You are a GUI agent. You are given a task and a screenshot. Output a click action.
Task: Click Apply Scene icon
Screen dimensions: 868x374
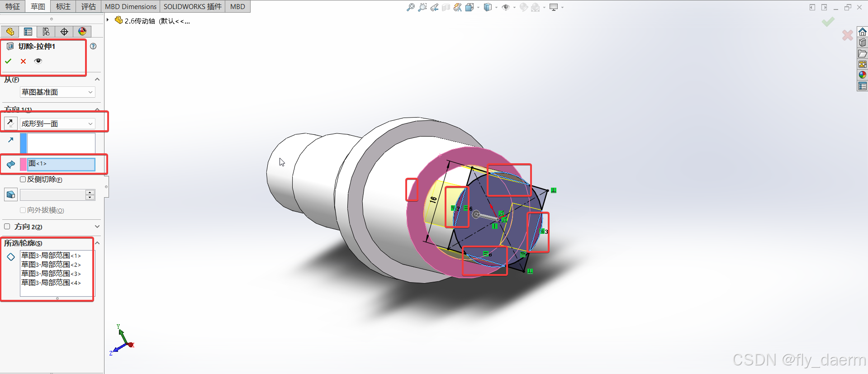click(x=536, y=7)
